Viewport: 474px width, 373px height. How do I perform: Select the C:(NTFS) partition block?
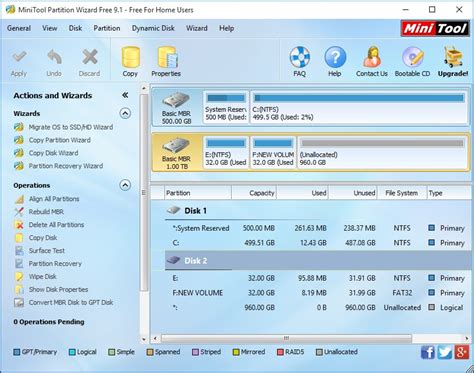[359, 107]
